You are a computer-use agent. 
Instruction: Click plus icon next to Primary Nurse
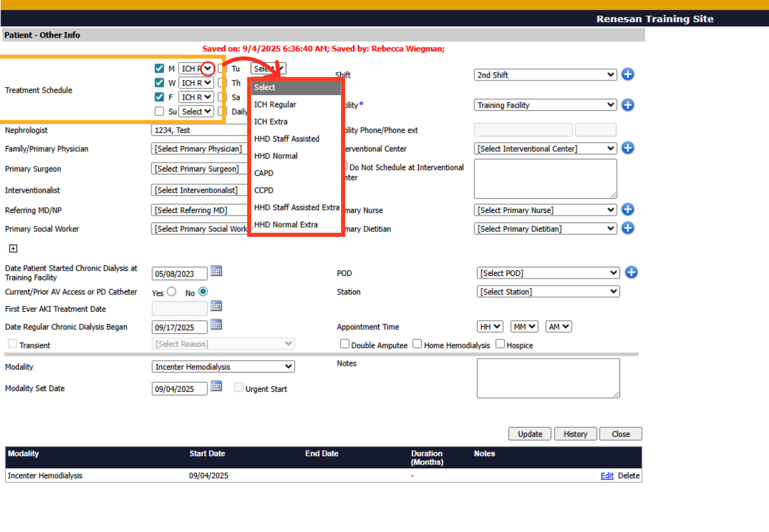627,210
